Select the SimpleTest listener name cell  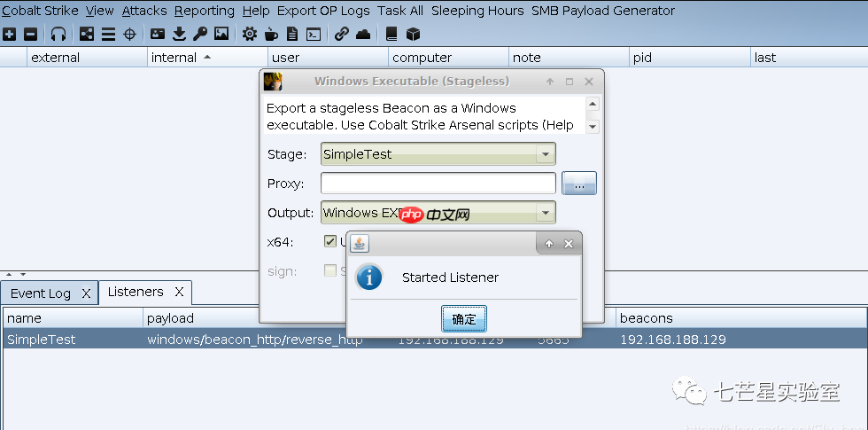[73, 340]
